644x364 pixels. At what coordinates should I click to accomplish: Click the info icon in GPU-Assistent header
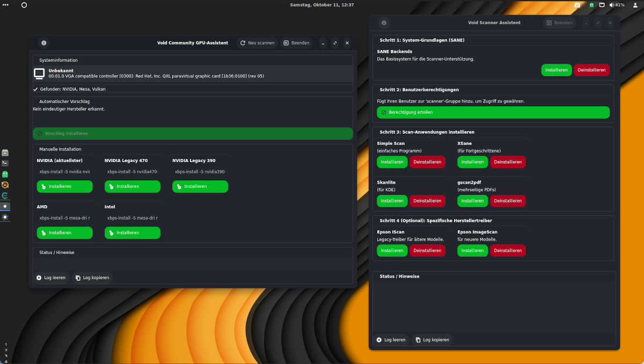pos(43,43)
